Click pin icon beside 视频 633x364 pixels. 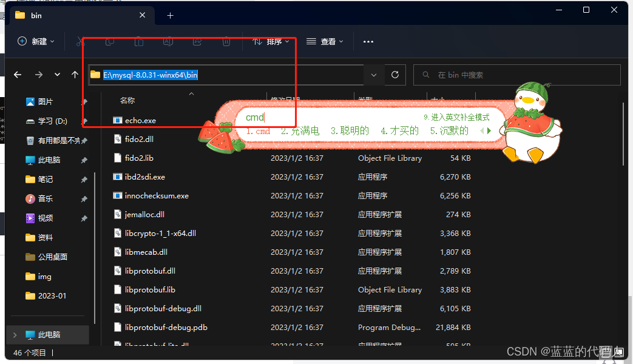click(x=84, y=218)
